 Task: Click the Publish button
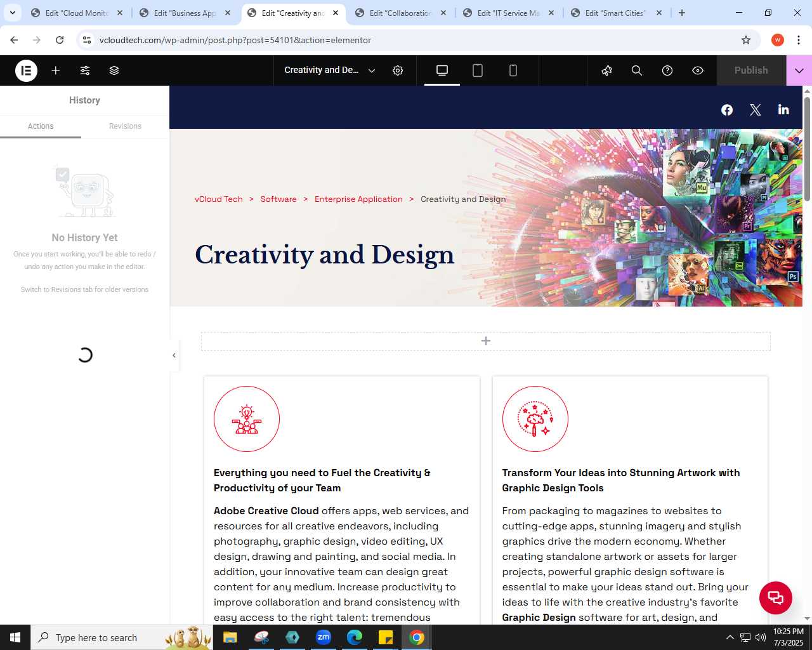[x=751, y=70]
